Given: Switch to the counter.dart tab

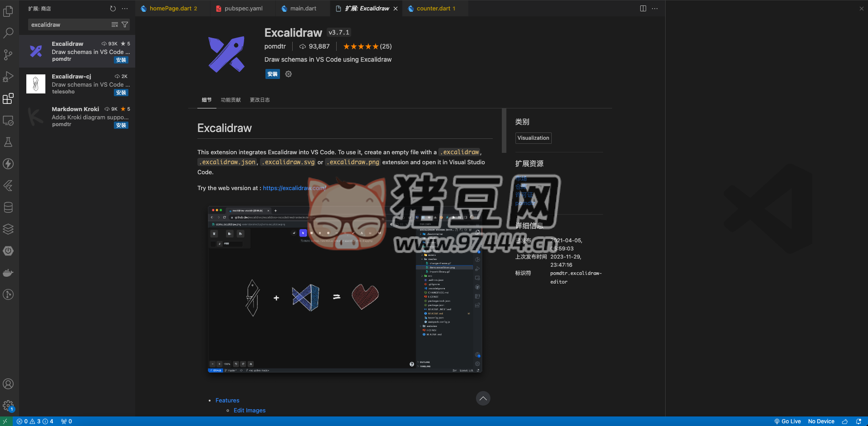Looking at the screenshot, I should [436, 9].
